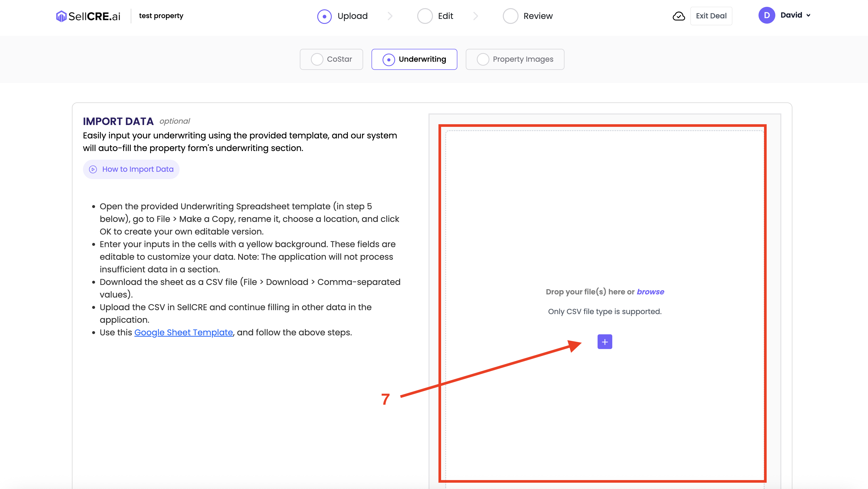Select the Underwriting tab
Image resolution: width=868 pixels, height=489 pixels.
coord(414,59)
